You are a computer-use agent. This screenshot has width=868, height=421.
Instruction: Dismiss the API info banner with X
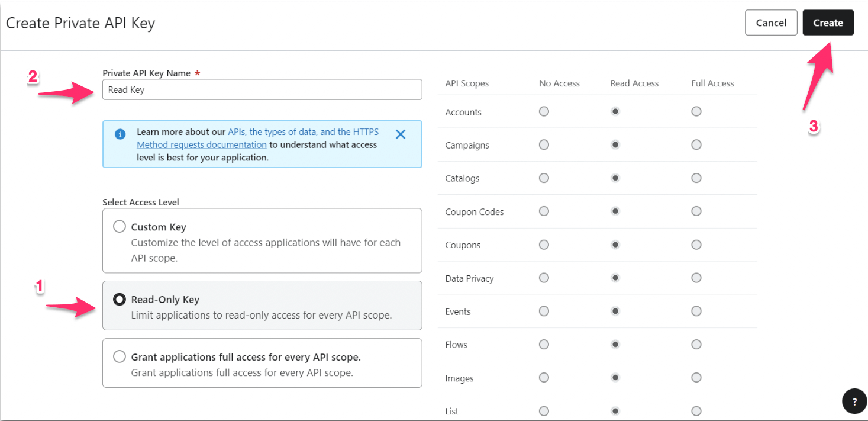click(x=401, y=134)
